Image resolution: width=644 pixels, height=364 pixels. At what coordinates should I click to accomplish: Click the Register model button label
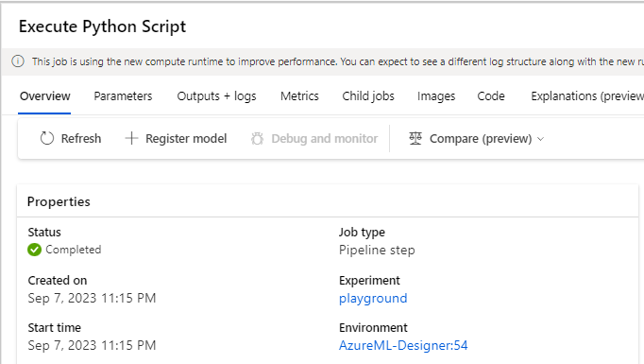tap(186, 139)
